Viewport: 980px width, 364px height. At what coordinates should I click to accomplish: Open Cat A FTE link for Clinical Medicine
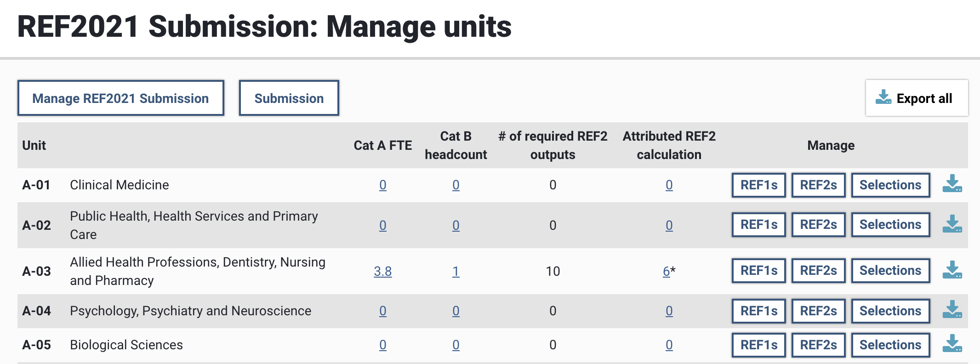382,185
